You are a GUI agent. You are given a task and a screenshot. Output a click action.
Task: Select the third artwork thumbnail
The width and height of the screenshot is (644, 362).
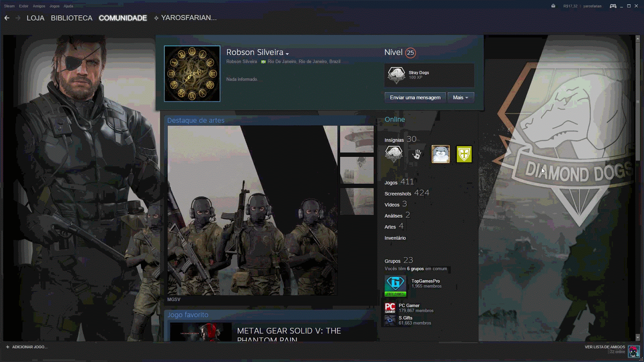point(357,201)
